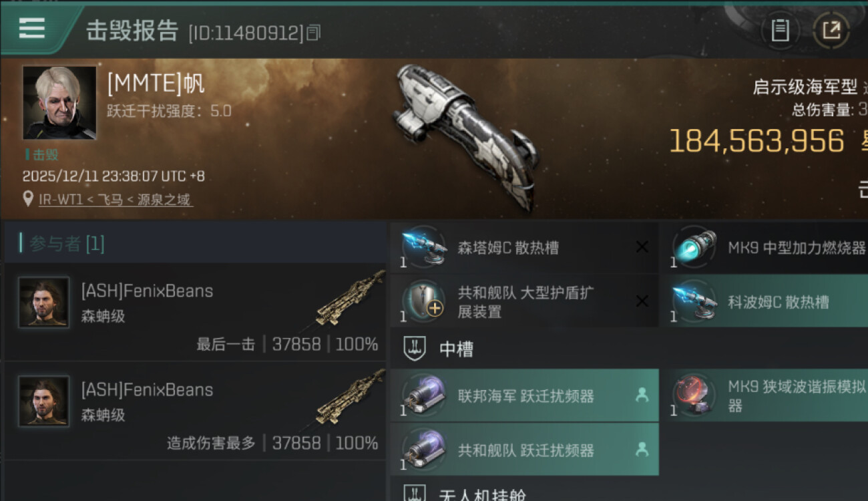Collapse the 中槽 section header
The image size is (868, 501).
pos(629,348)
